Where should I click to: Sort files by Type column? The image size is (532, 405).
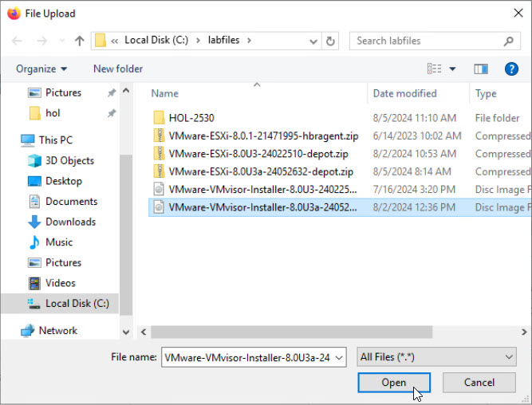[x=486, y=93]
